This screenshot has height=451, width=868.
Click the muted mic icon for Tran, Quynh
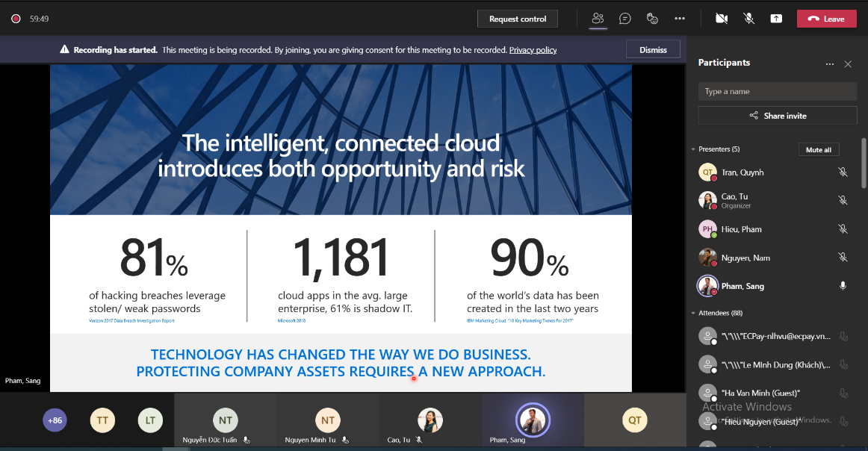pos(843,172)
